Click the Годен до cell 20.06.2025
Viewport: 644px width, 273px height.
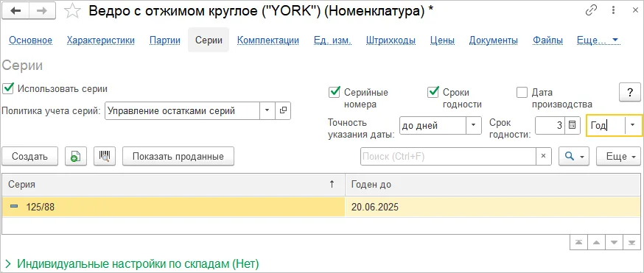click(493, 207)
